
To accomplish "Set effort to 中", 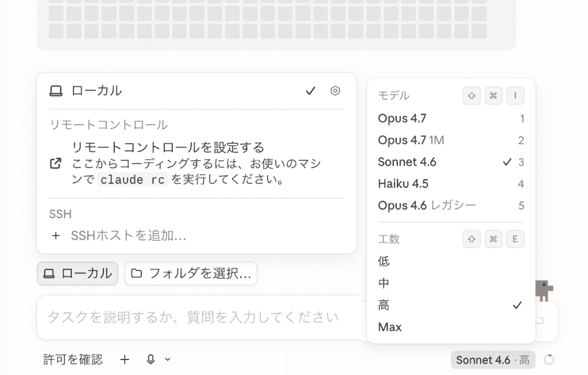I will [451, 283].
